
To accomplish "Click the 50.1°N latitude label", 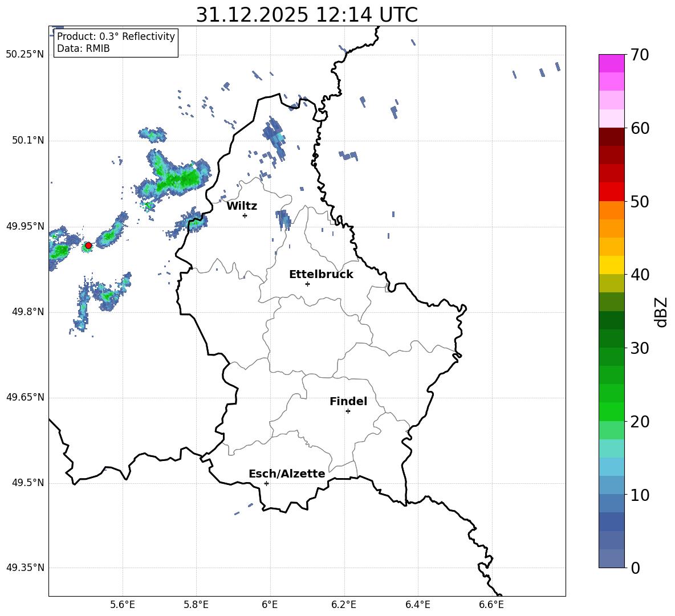I will point(27,140).
